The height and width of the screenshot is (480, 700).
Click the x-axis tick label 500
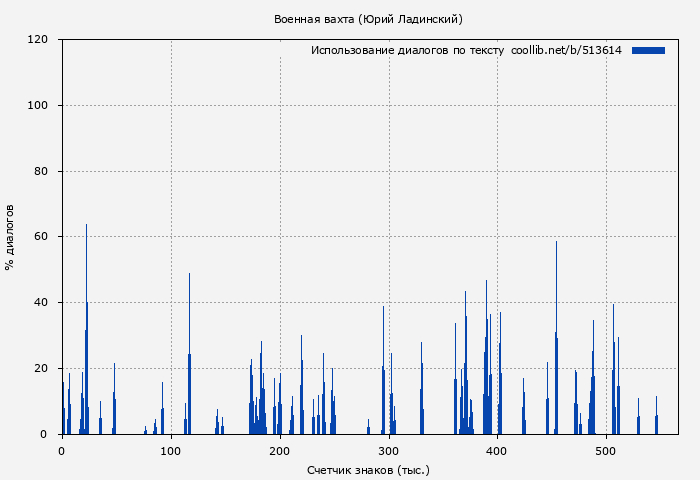pos(607,450)
